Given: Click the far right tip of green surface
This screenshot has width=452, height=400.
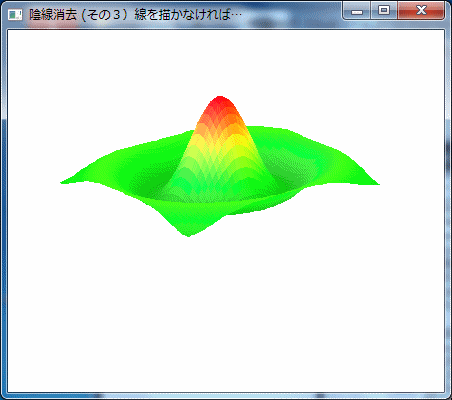Looking at the screenshot, I should click(376, 183).
